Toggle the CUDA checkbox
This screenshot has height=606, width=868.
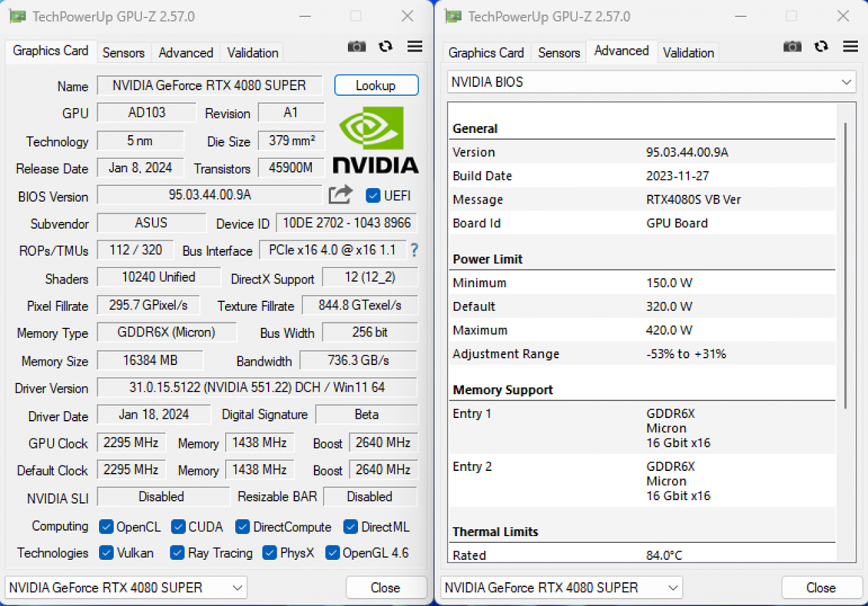[178, 527]
